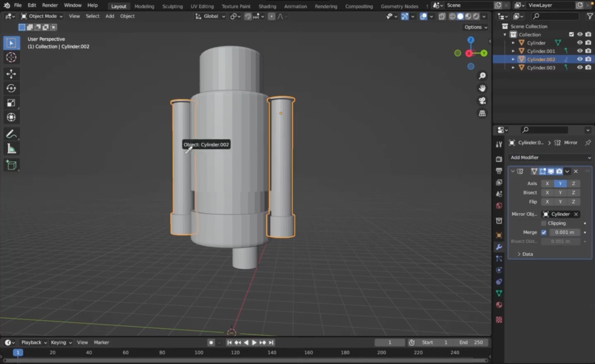Click the Merge distance 0.001 m field
The image size is (595, 364).
564,232
